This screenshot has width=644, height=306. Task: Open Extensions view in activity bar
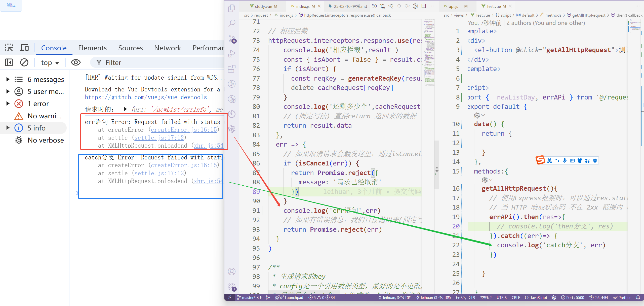(x=232, y=69)
